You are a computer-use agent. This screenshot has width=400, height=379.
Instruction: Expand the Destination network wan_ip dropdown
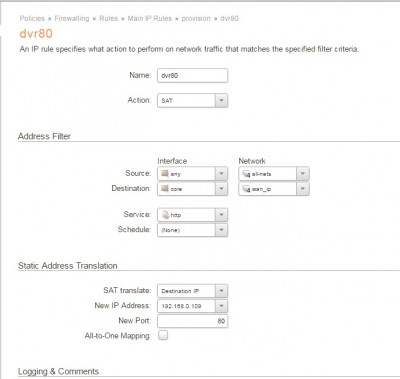click(x=303, y=189)
